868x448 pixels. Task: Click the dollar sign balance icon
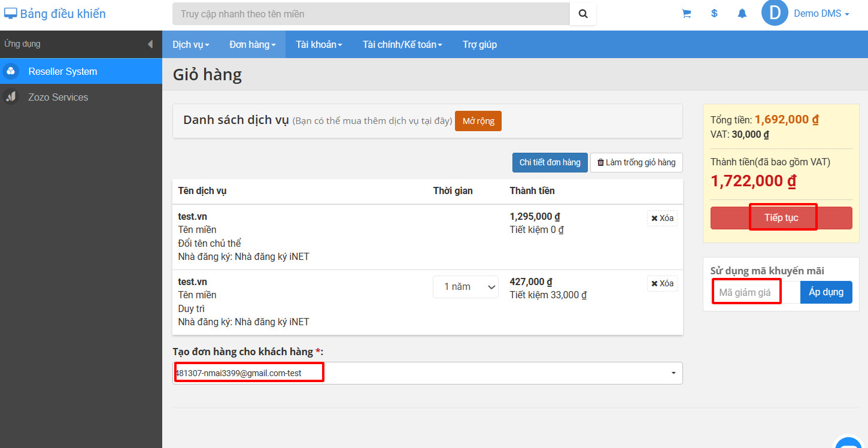(x=714, y=14)
